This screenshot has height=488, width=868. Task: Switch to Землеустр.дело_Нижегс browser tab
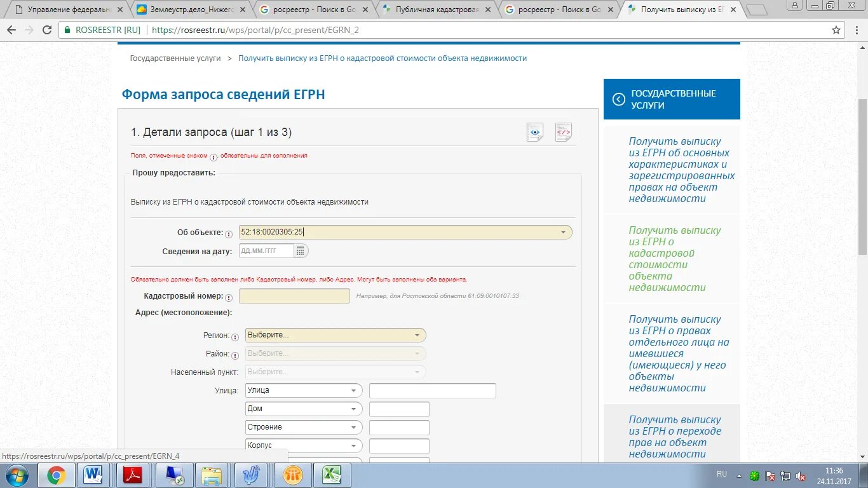pyautogui.click(x=191, y=10)
